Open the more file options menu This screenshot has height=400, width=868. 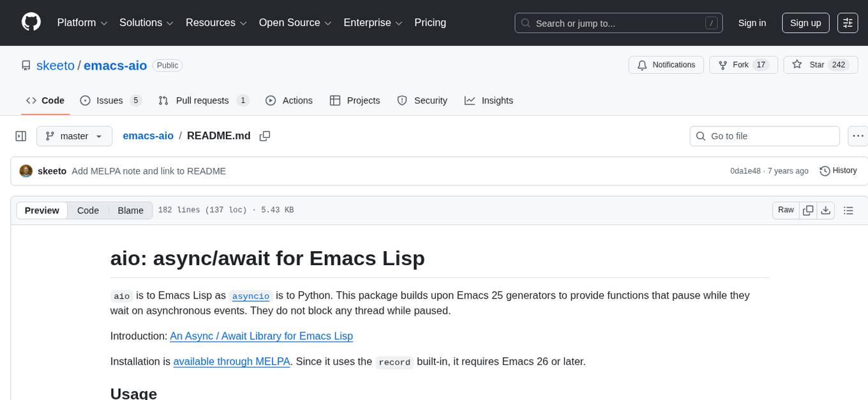click(858, 135)
